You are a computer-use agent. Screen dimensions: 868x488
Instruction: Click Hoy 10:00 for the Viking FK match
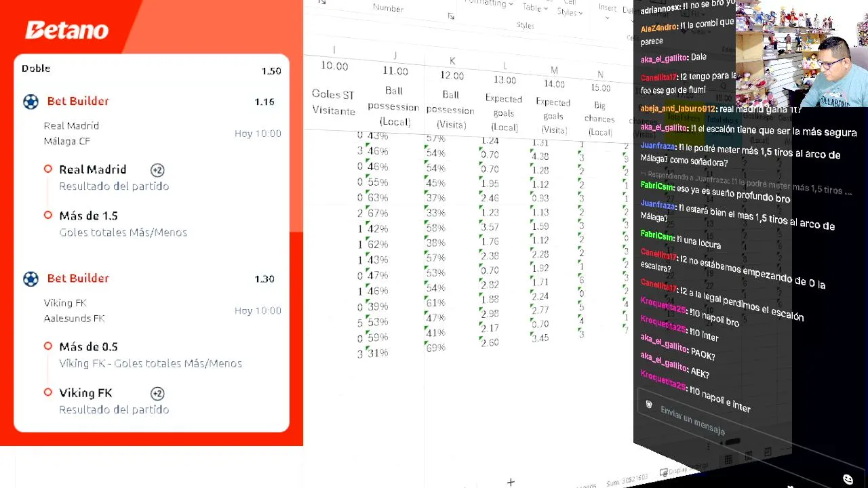point(258,310)
